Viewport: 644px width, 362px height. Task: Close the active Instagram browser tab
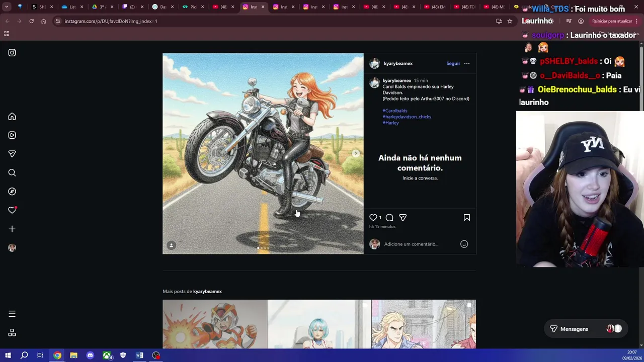263,7
